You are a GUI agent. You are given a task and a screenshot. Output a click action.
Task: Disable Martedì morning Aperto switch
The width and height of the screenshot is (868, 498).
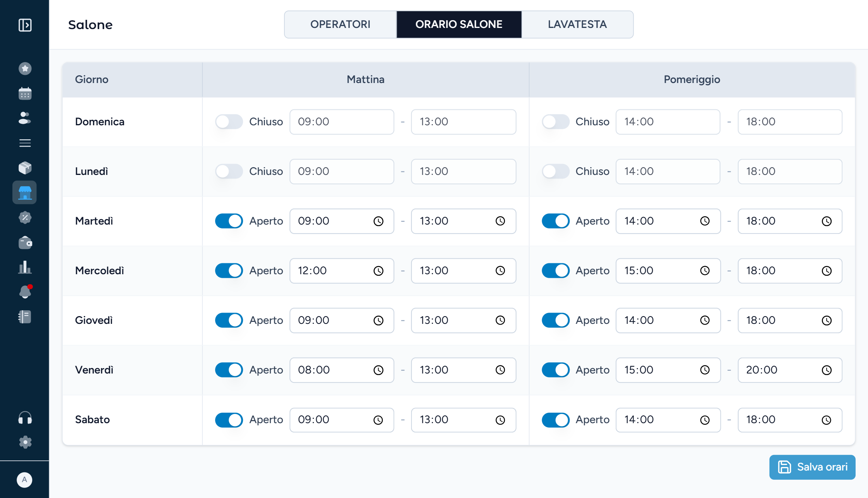tap(229, 221)
